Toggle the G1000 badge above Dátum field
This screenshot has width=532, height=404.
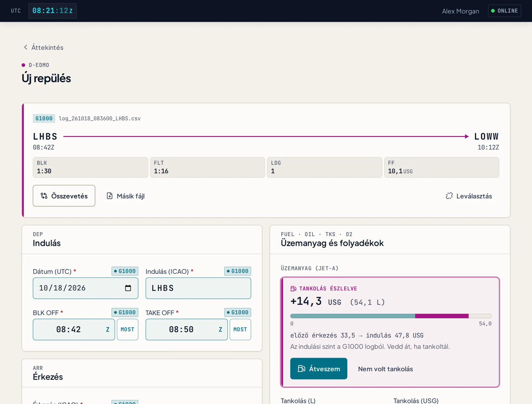[125, 271]
